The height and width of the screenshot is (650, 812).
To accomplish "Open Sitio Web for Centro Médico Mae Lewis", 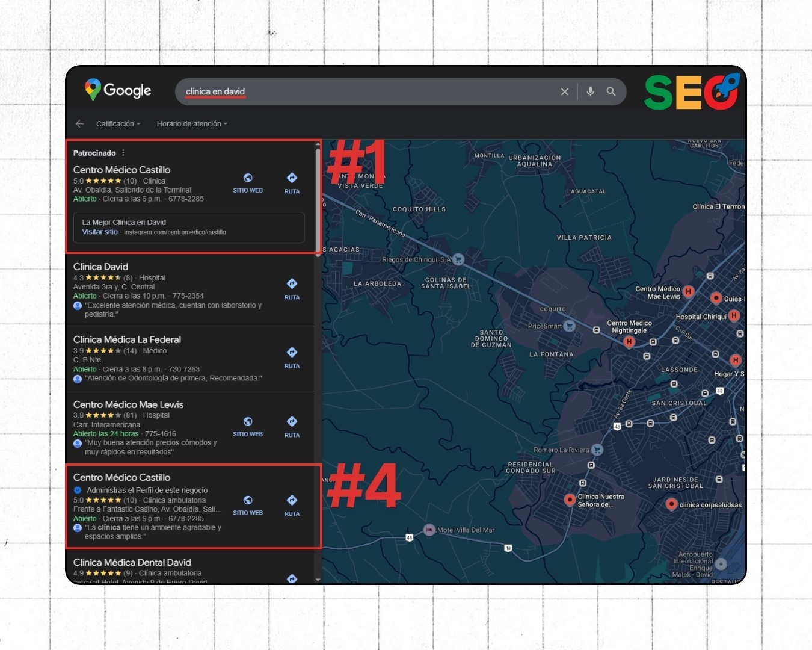I will (x=248, y=426).
